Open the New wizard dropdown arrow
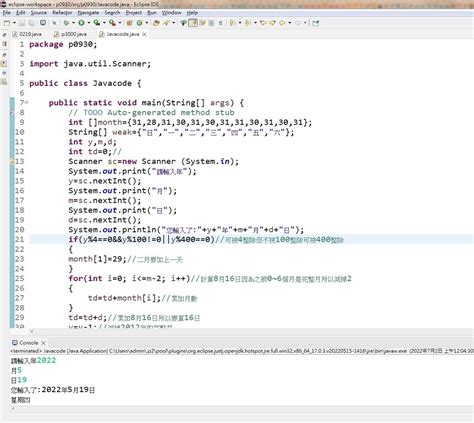 [14, 23]
